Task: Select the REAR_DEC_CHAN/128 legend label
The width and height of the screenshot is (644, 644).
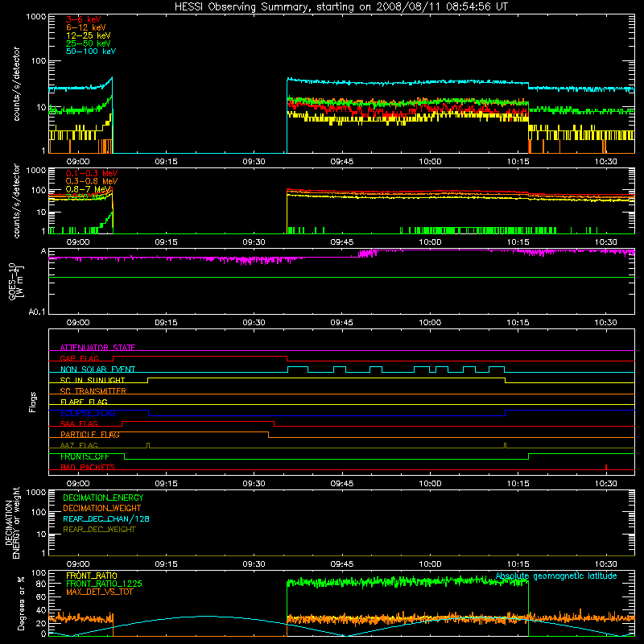Action: tap(106, 518)
